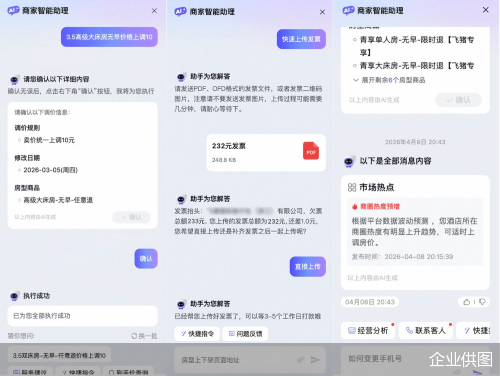Close the left 商家智能助理 panel
The width and height of the screenshot is (500, 376).
154,11
